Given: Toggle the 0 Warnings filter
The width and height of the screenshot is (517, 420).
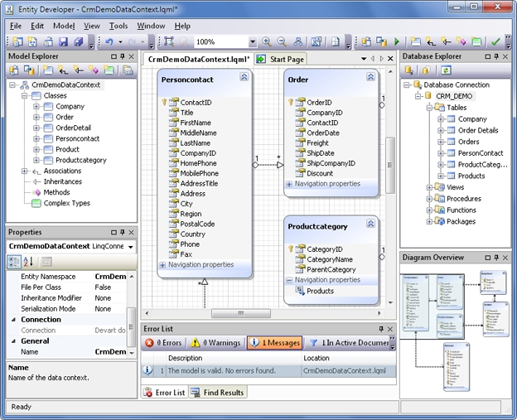Looking at the screenshot, I should tap(216, 343).
